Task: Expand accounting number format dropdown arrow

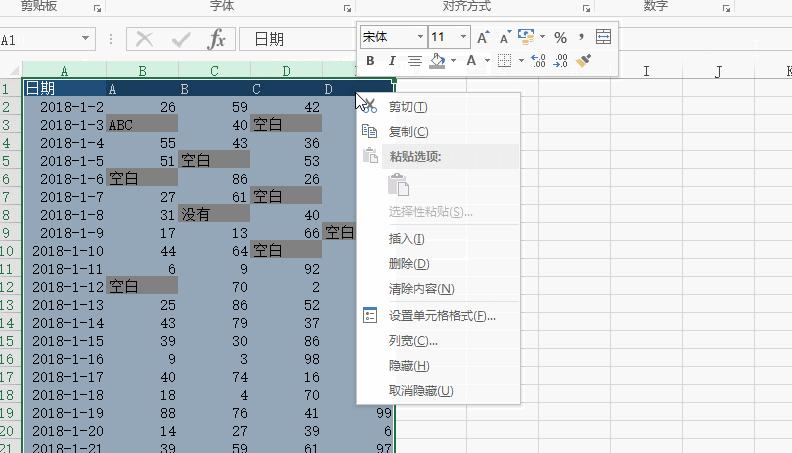Action: pos(542,37)
